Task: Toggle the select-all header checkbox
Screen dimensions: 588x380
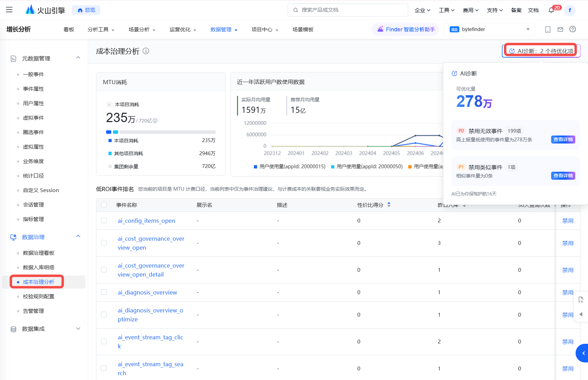Action: [x=104, y=205]
